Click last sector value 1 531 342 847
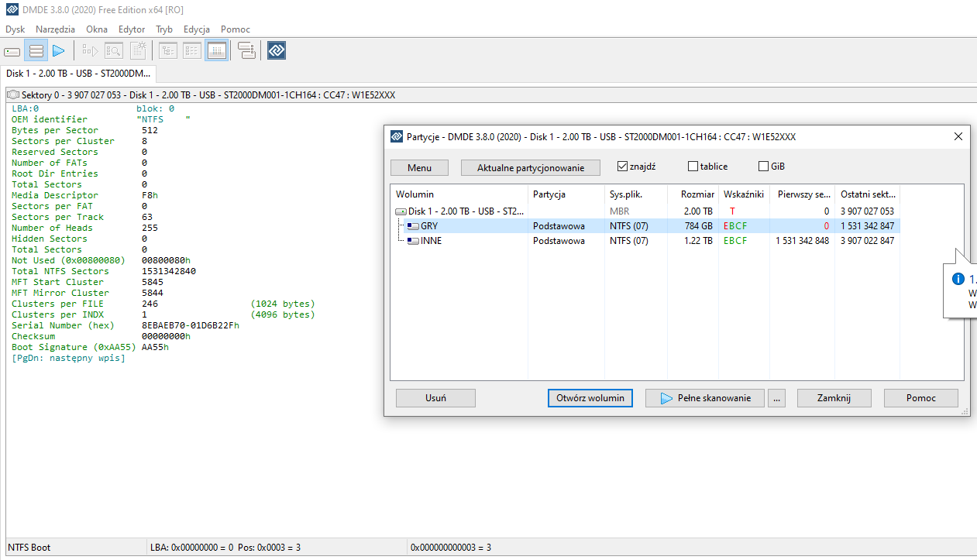Viewport: 977px width, 560px height. coord(867,226)
